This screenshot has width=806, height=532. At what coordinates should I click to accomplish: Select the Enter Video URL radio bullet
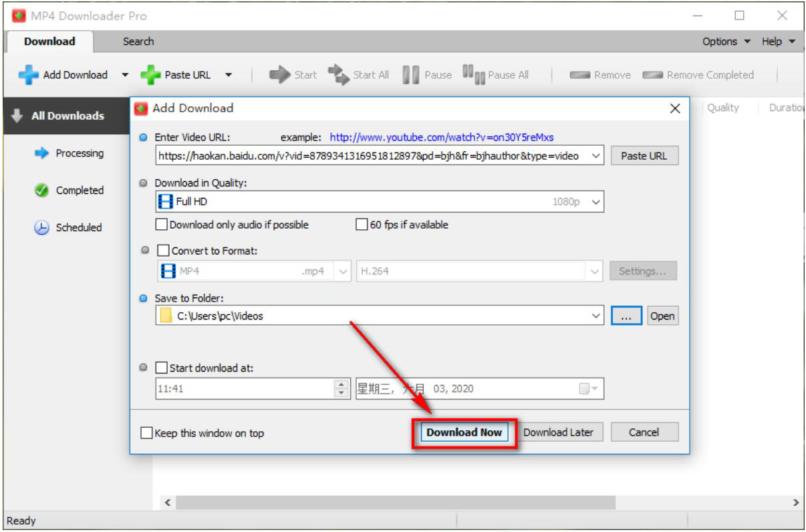point(144,137)
